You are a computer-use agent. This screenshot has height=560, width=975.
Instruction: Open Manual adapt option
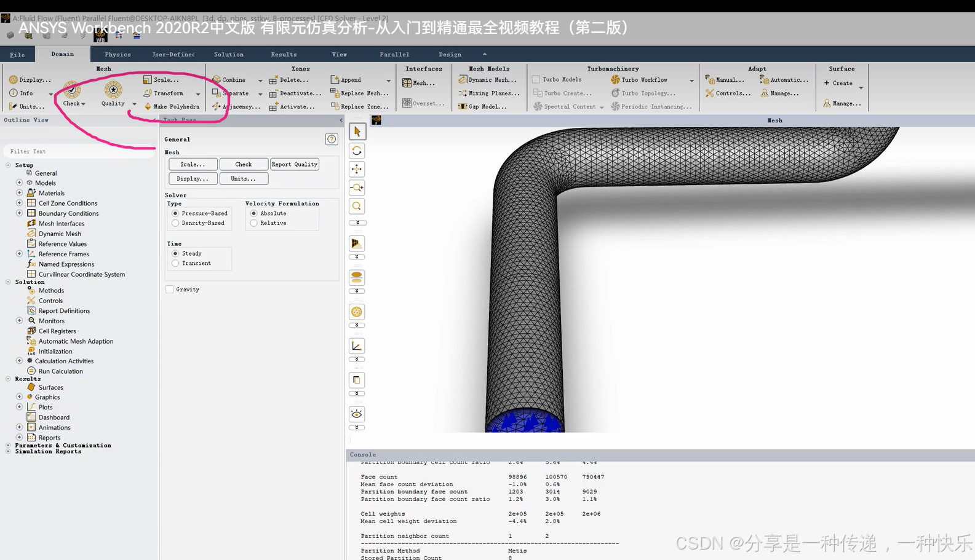[x=725, y=79]
